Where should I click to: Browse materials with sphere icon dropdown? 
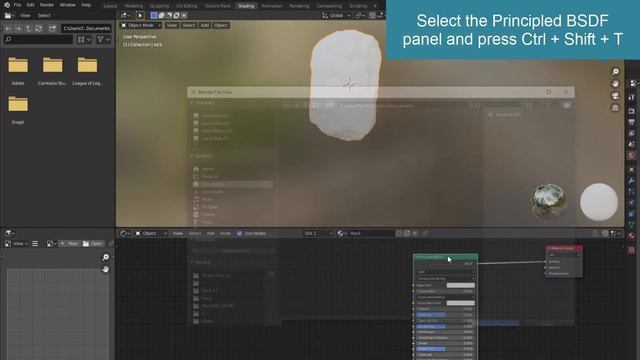[x=342, y=233]
